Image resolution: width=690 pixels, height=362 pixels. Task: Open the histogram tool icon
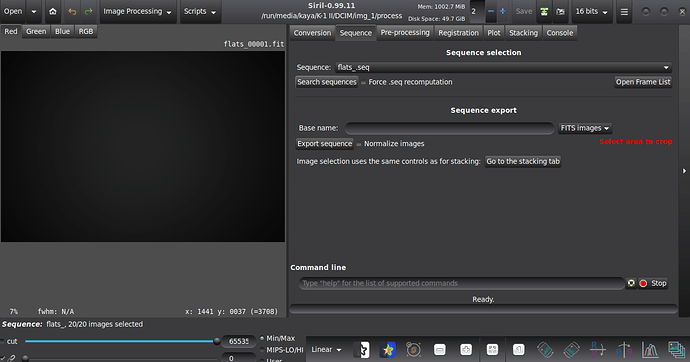click(650, 350)
